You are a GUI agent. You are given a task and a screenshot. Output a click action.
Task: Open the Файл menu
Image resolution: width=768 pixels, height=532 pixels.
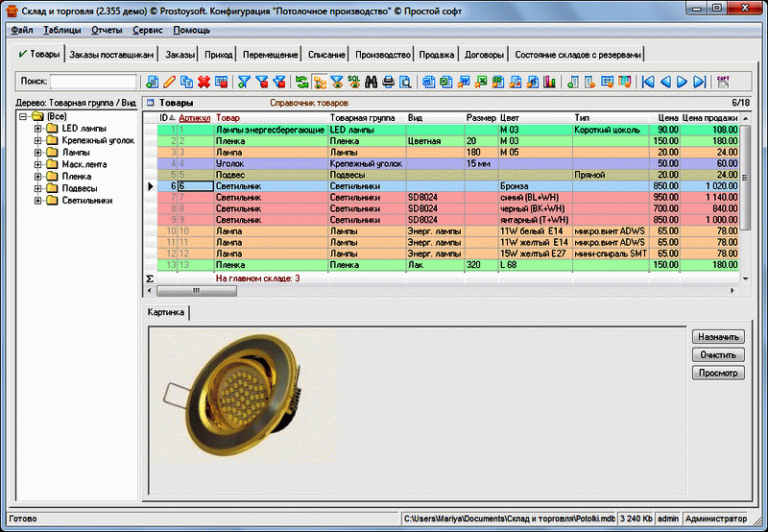tap(22, 30)
